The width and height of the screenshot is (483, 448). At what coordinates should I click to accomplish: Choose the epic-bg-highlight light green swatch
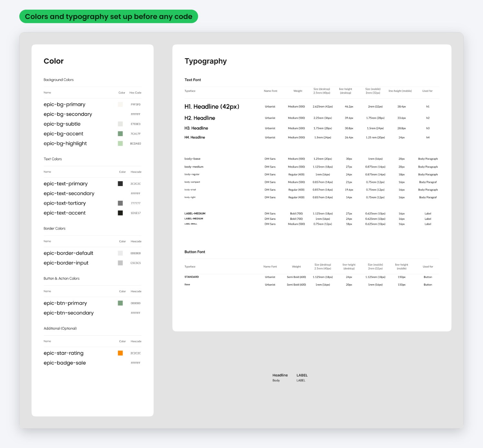pos(120,143)
